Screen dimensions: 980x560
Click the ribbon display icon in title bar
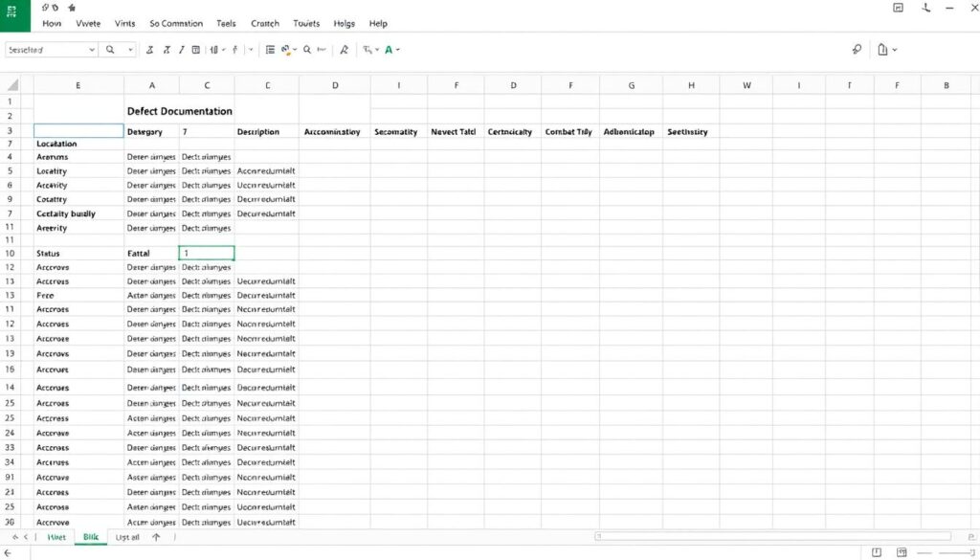pyautogui.click(x=898, y=8)
